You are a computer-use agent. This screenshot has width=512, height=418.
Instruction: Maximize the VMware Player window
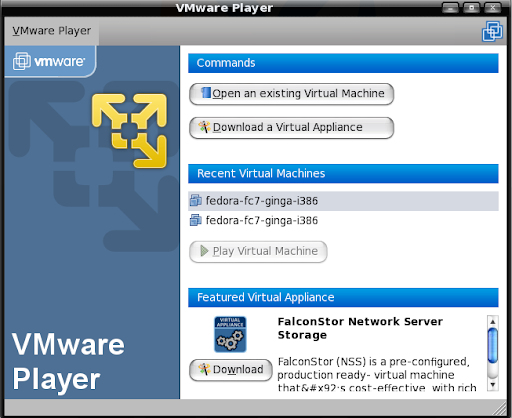tap(471, 7)
